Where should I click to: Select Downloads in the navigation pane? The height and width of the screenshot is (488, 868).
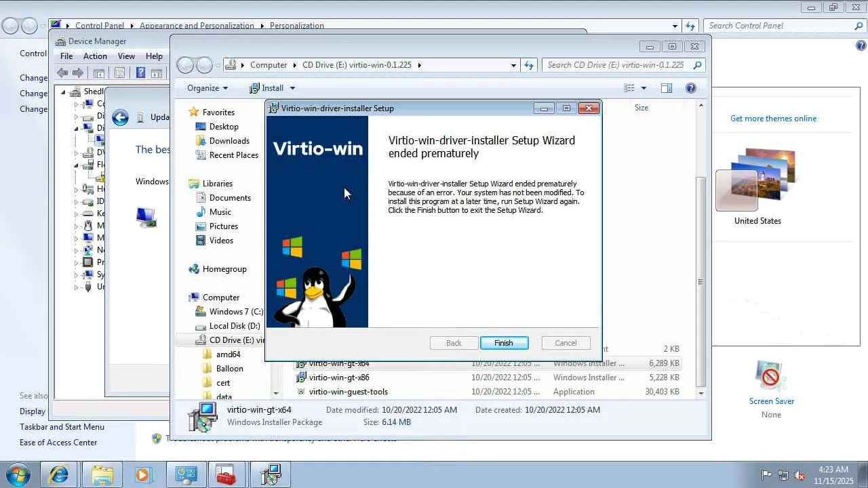[229, 141]
